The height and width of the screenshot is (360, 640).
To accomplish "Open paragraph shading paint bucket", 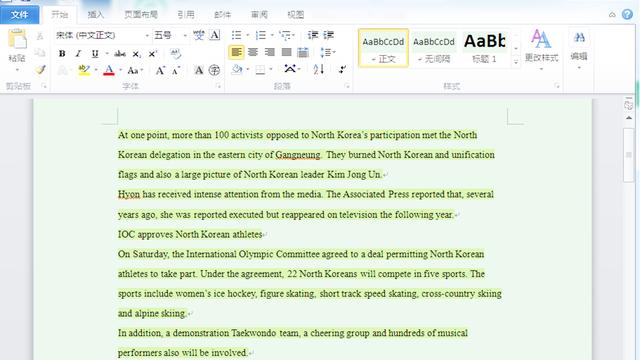I will coord(237,69).
